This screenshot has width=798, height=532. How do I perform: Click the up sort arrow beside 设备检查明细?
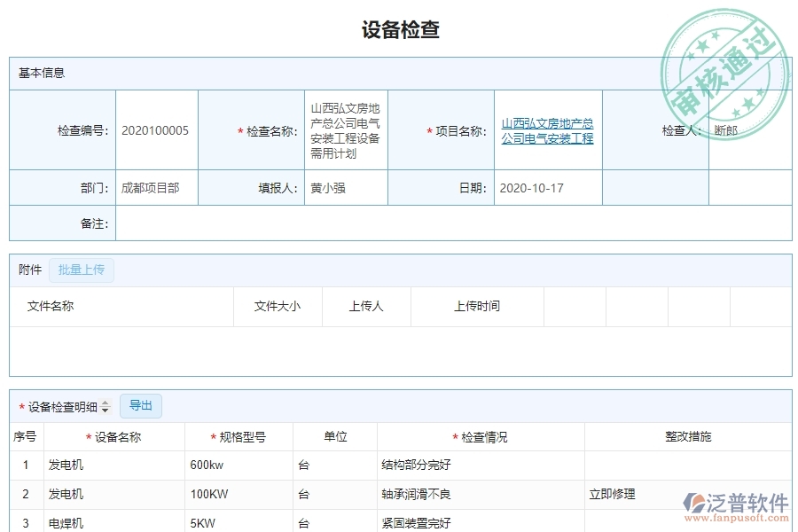click(x=104, y=403)
